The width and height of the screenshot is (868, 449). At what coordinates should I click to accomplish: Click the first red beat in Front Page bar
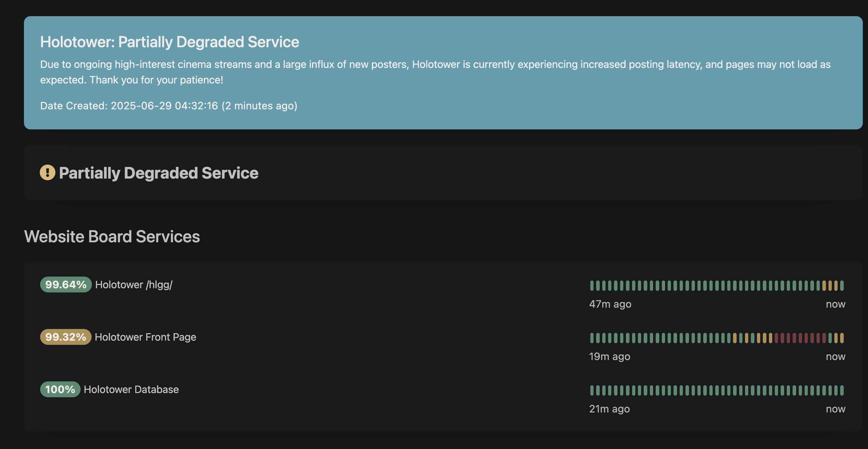pyautogui.click(x=776, y=338)
